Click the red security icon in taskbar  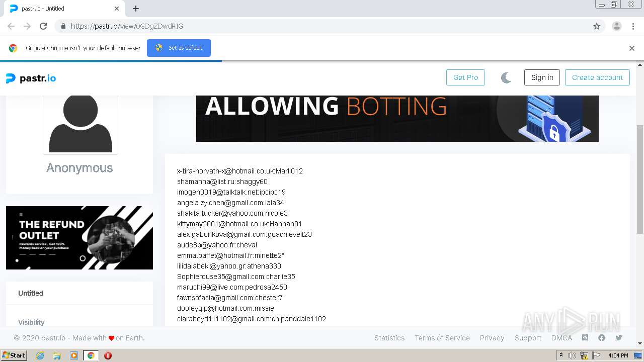(108, 355)
